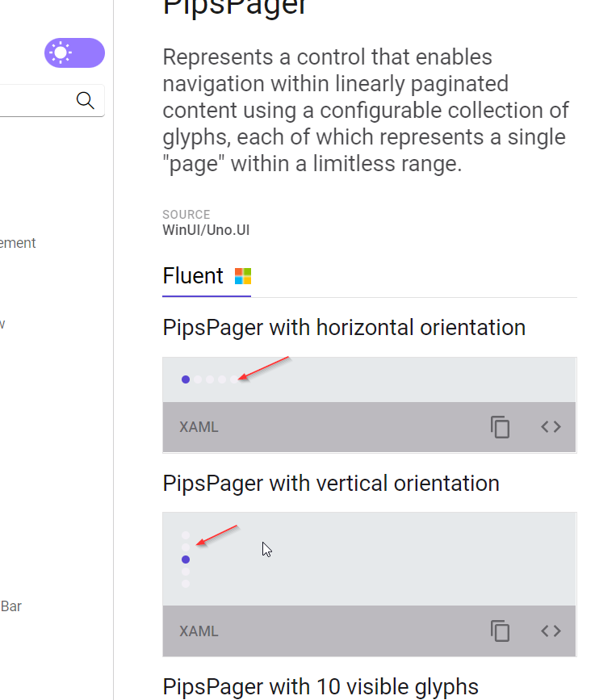This screenshot has width=595, height=700.
Task: Click the search magnifier icon
Action: 86,100
